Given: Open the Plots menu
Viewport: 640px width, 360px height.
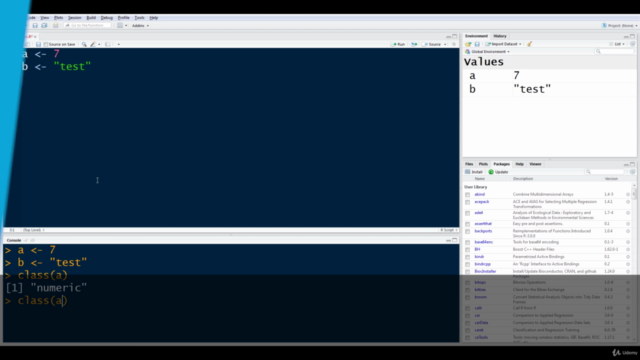Looking at the screenshot, I should point(58,18).
